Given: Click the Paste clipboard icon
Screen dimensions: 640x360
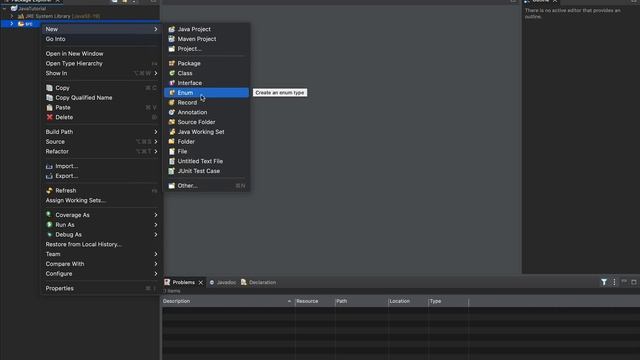Looking at the screenshot, I should pyautogui.click(x=49, y=107).
